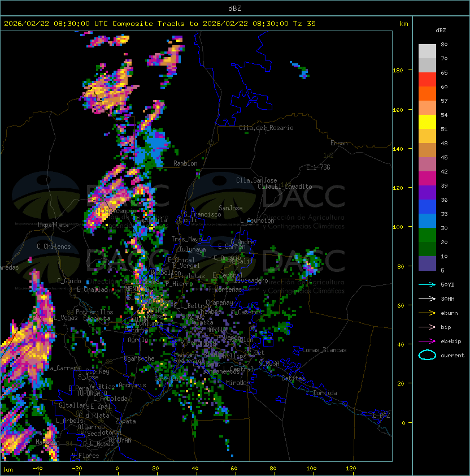The image size is (470, 476).
Task: Click the 'Agrelo' map label
Action: pos(138,340)
